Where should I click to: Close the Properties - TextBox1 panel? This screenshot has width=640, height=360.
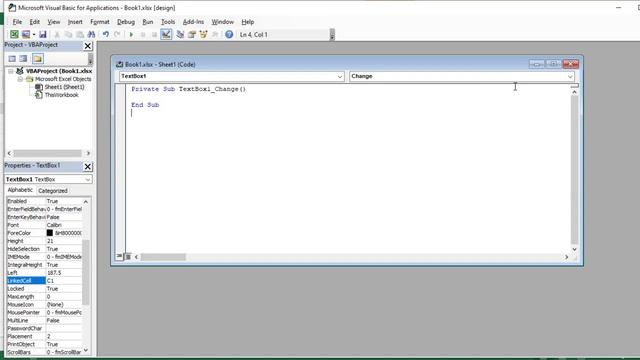click(87, 167)
